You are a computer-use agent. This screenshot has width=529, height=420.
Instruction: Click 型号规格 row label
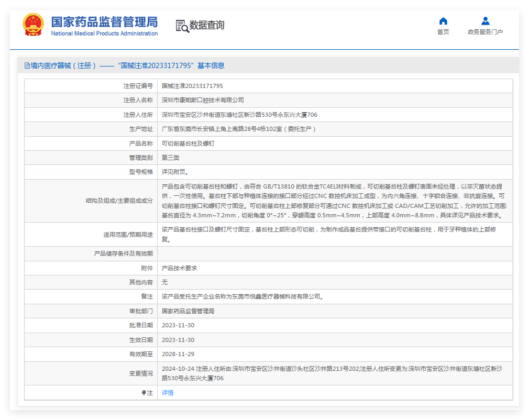tap(141, 172)
